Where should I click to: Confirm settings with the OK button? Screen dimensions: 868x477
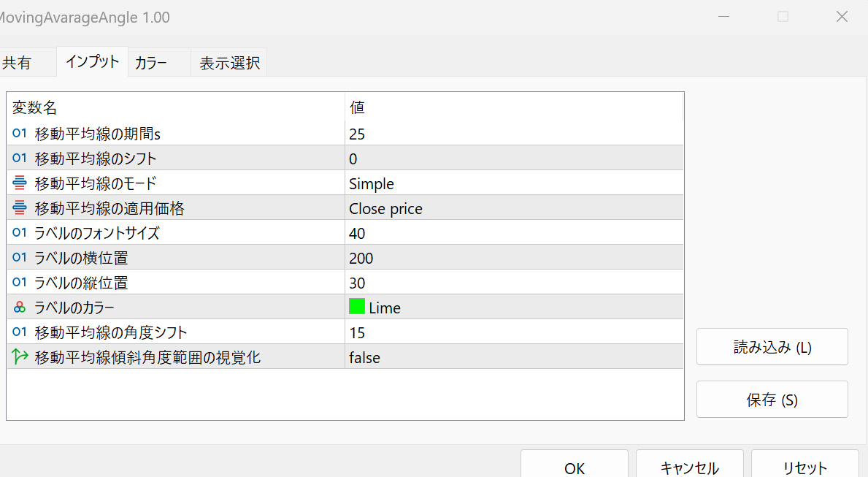point(575,468)
